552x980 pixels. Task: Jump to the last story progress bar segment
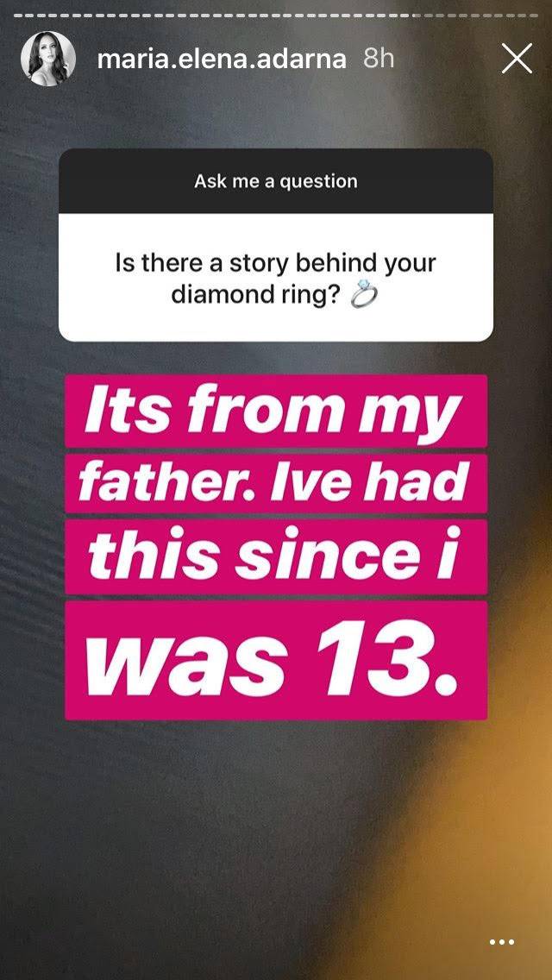click(x=533, y=15)
